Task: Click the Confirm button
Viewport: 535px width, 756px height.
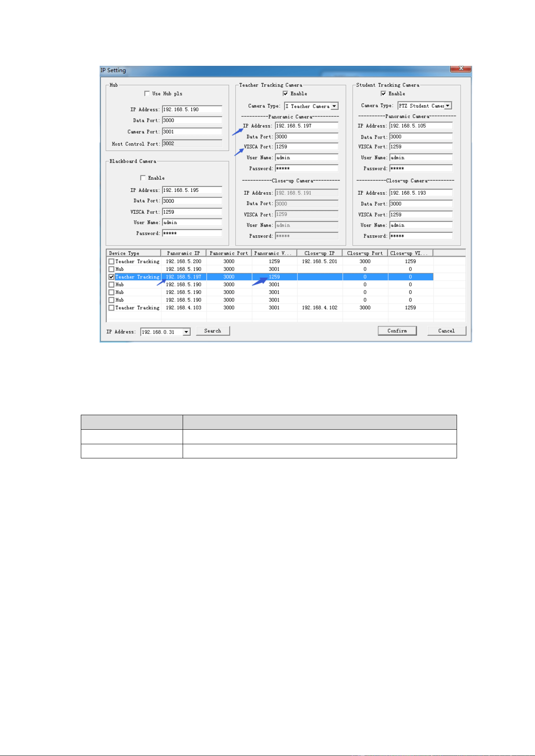Action: (x=397, y=331)
